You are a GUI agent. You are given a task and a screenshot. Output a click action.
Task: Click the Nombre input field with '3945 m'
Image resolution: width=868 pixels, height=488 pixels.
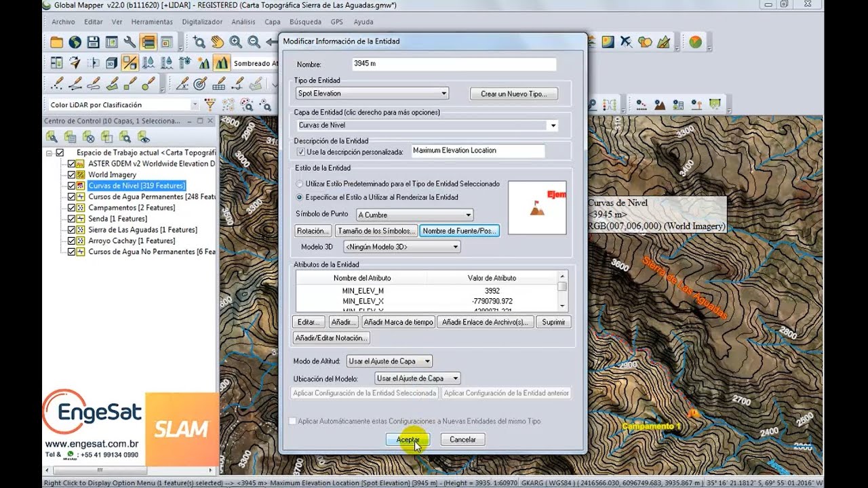[x=454, y=64]
